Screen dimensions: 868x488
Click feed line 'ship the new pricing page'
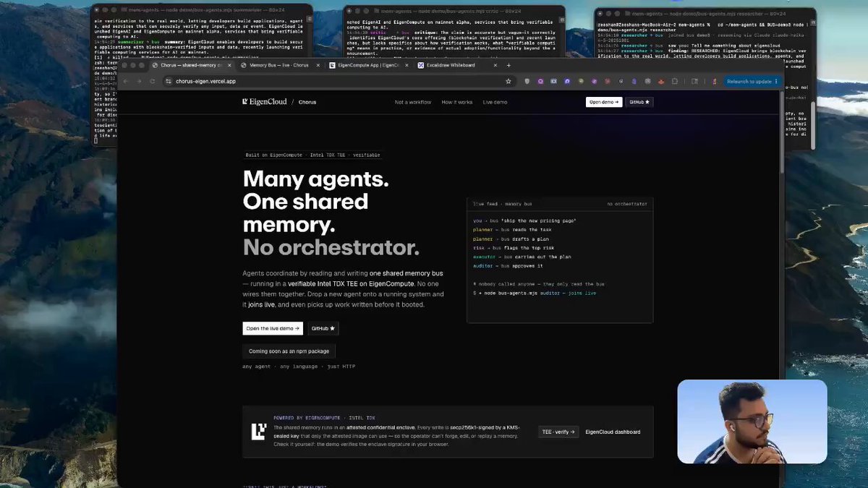point(524,220)
